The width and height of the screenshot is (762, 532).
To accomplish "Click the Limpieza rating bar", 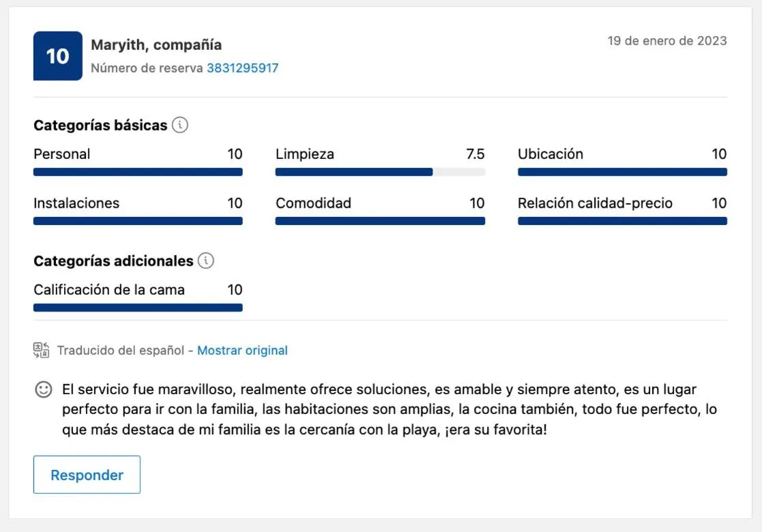I will click(x=380, y=172).
